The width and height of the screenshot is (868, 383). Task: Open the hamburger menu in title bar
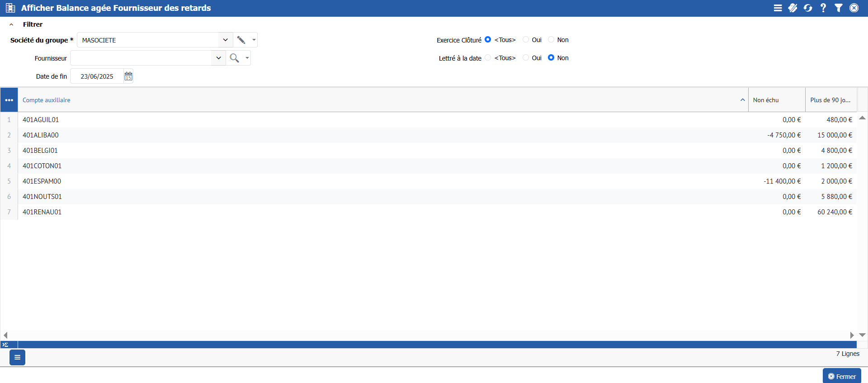pyautogui.click(x=778, y=8)
